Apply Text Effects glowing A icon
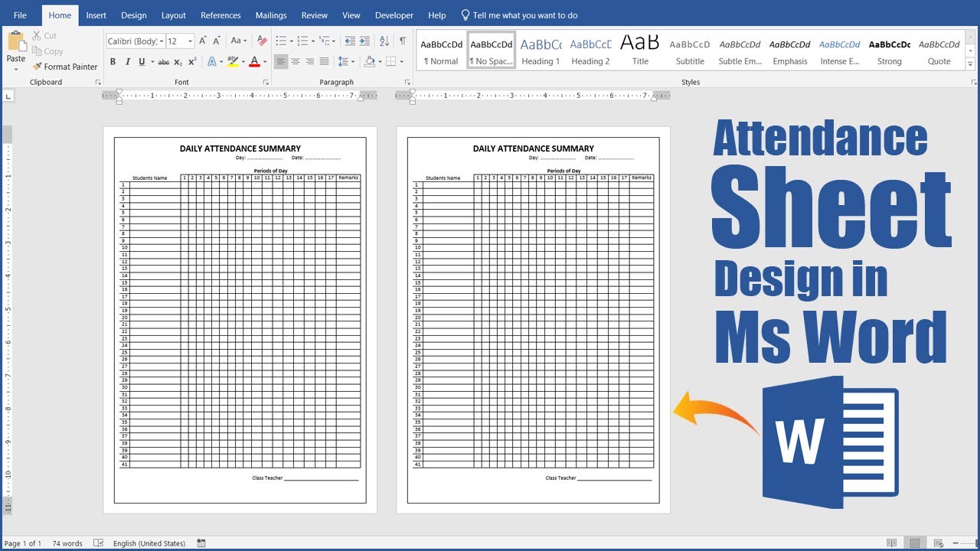Viewport: 980px width, 551px height. (x=211, y=62)
